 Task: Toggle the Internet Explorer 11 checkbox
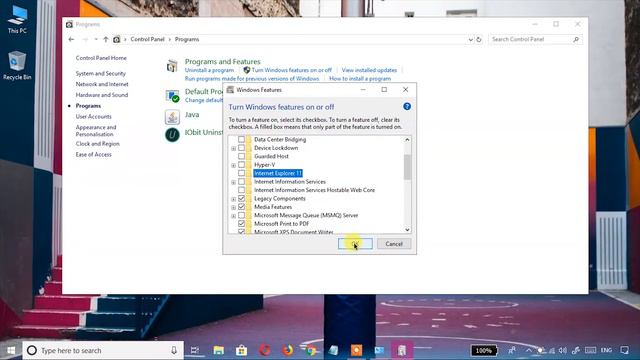pos(242,173)
